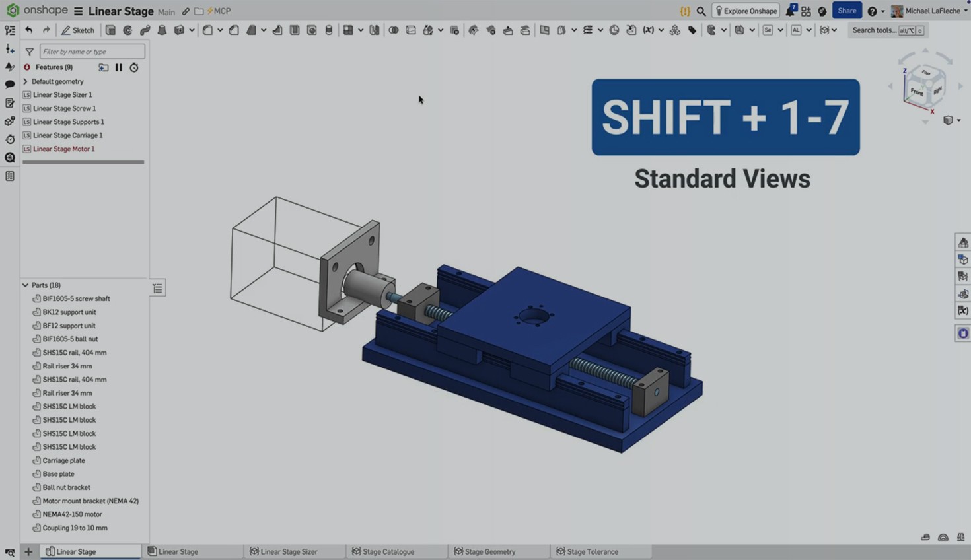Select the Loft tool icon
Screen dimensions: 971x560
pos(162,30)
